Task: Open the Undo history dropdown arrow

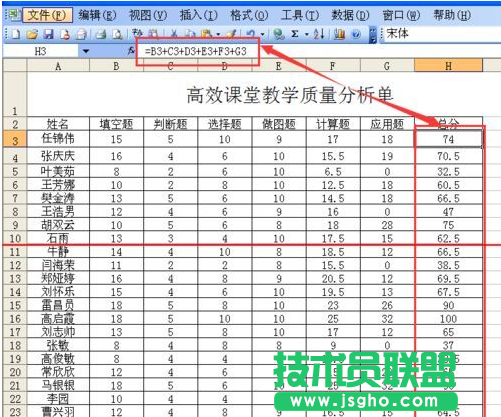Action: (x=262, y=34)
